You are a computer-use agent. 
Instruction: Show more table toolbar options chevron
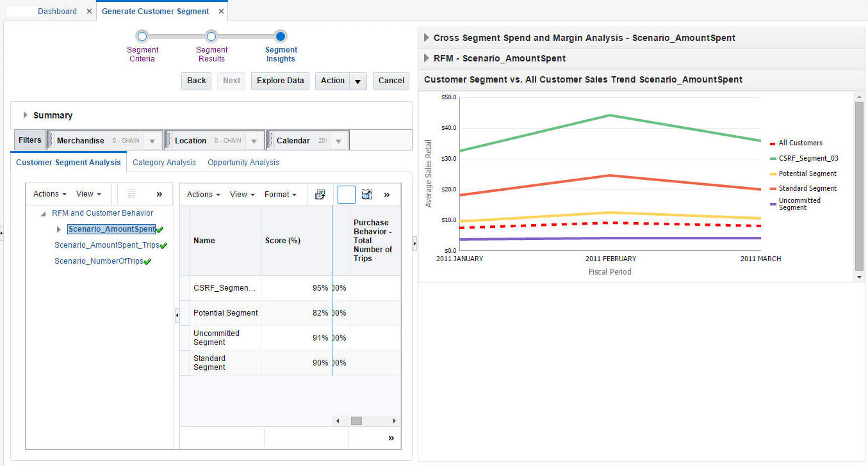pos(387,195)
